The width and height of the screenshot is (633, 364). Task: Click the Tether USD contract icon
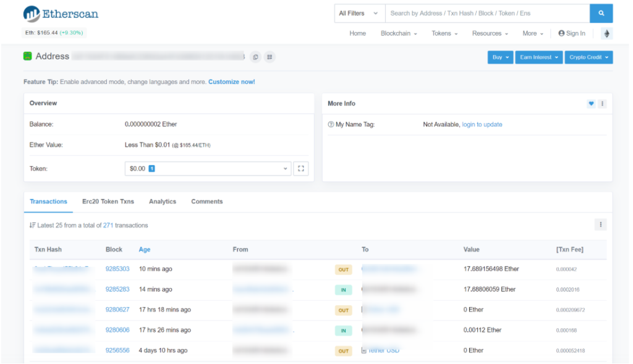pyautogui.click(x=363, y=350)
